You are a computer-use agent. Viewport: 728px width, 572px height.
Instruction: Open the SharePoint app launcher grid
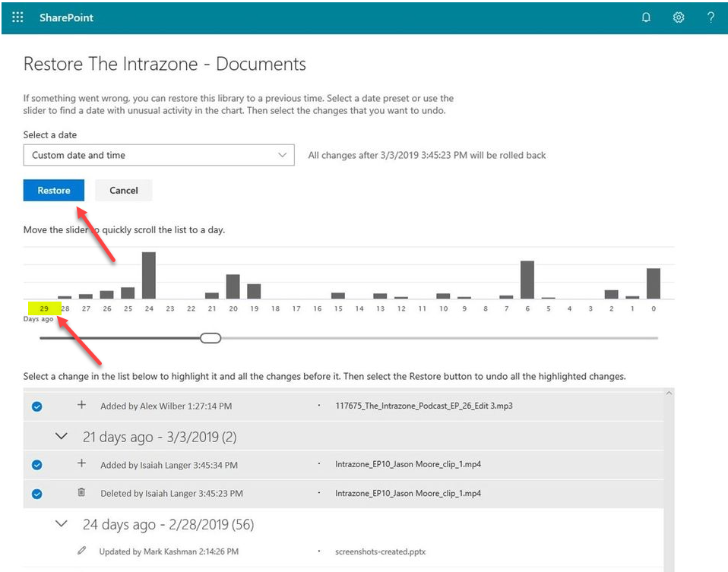coord(17,17)
